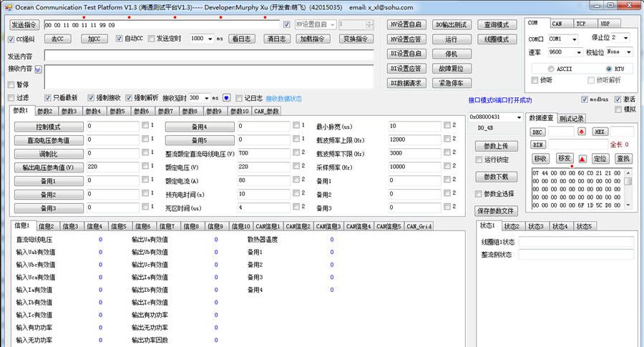Switch to the 测试记录 tab
Image resolution: width=644 pixels, height=347 pixels.
tap(571, 119)
